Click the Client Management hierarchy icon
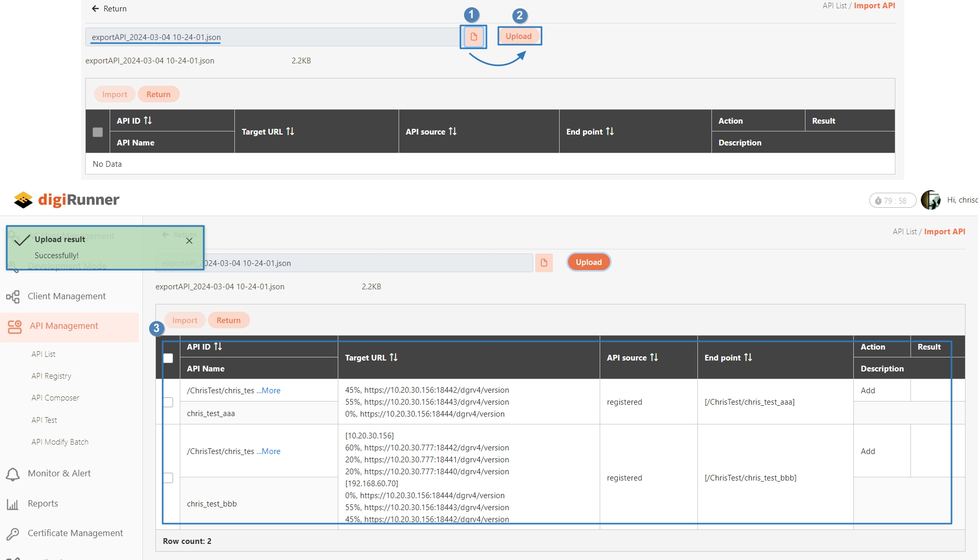 tap(13, 297)
